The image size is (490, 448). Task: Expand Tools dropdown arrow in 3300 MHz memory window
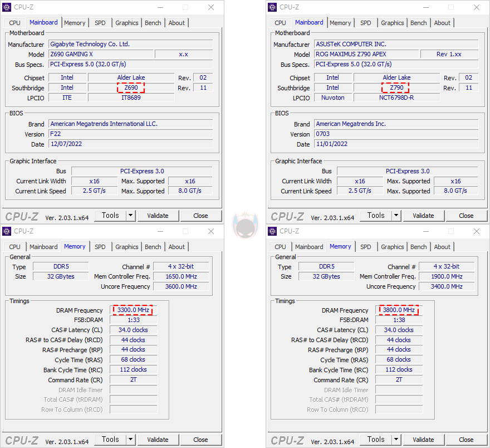click(x=130, y=440)
